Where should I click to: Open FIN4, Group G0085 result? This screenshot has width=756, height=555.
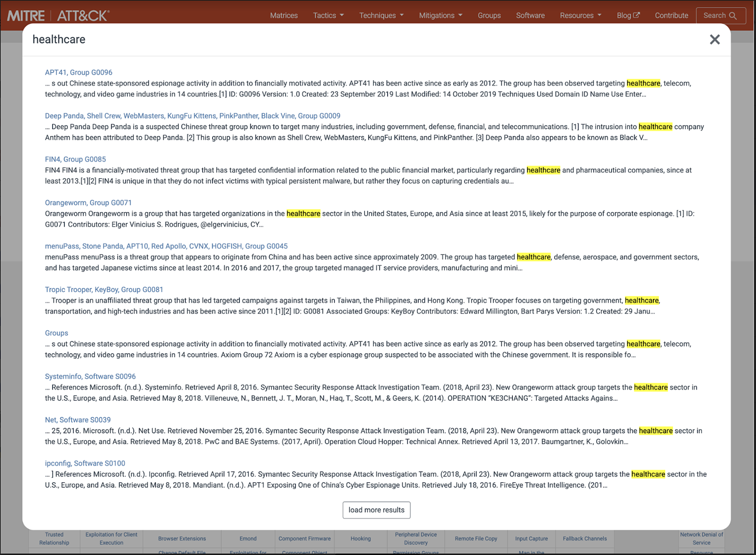click(75, 159)
